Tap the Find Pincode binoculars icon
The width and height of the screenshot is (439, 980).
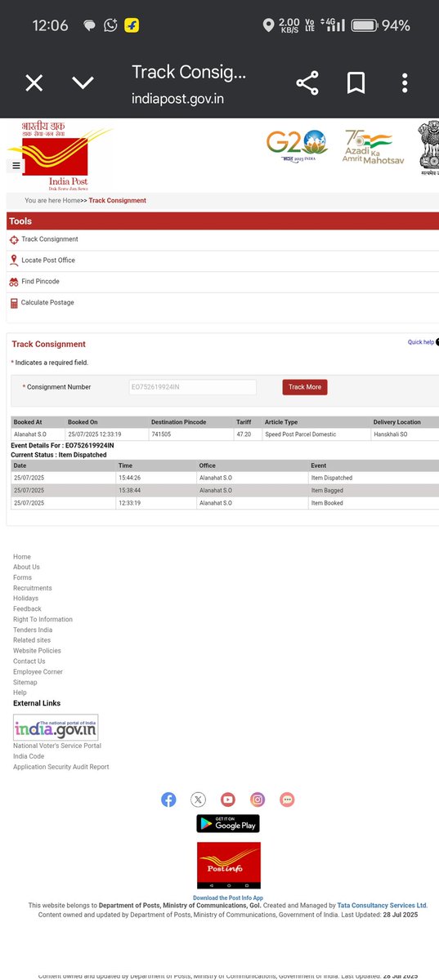click(14, 282)
